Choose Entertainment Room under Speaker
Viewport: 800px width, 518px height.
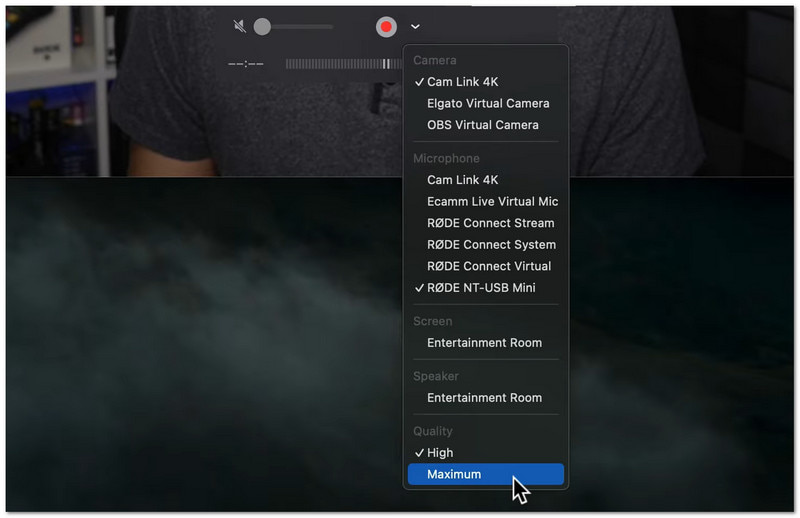point(486,398)
